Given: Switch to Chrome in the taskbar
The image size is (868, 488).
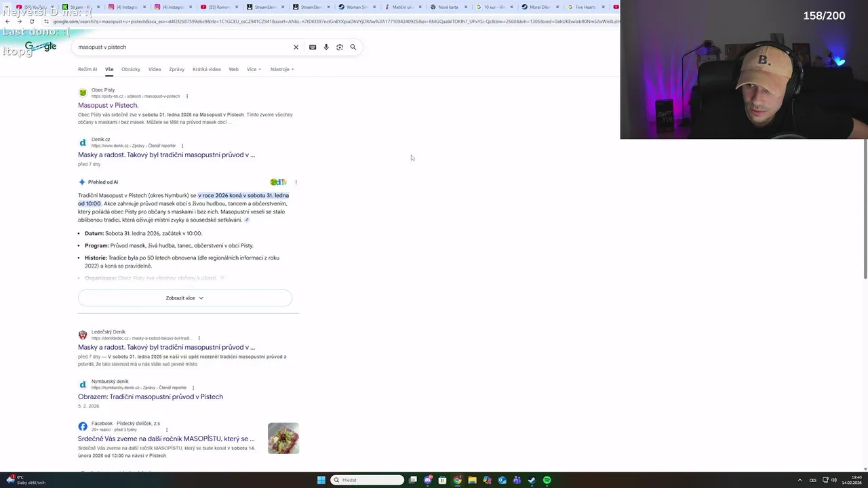Looking at the screenshot, I should coord(458,480).
